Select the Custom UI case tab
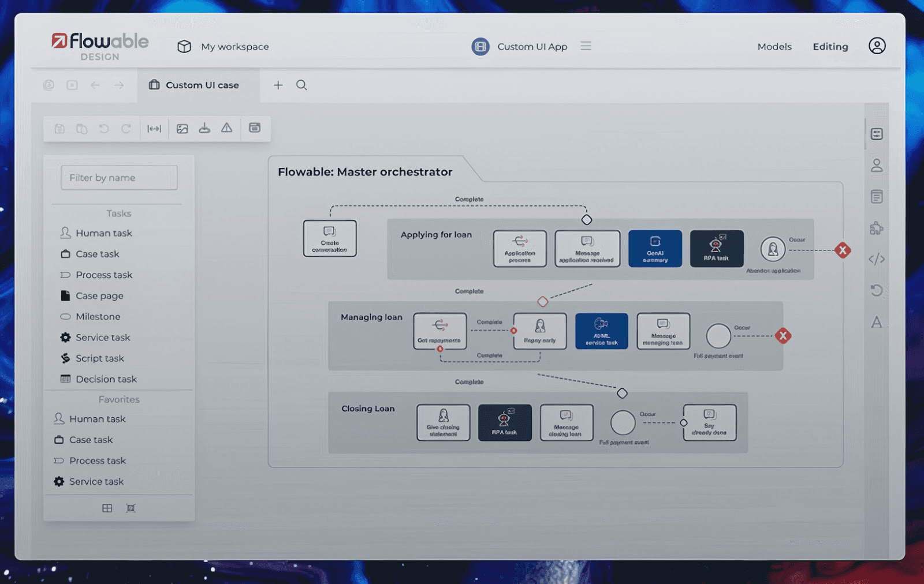 [199, 85]
